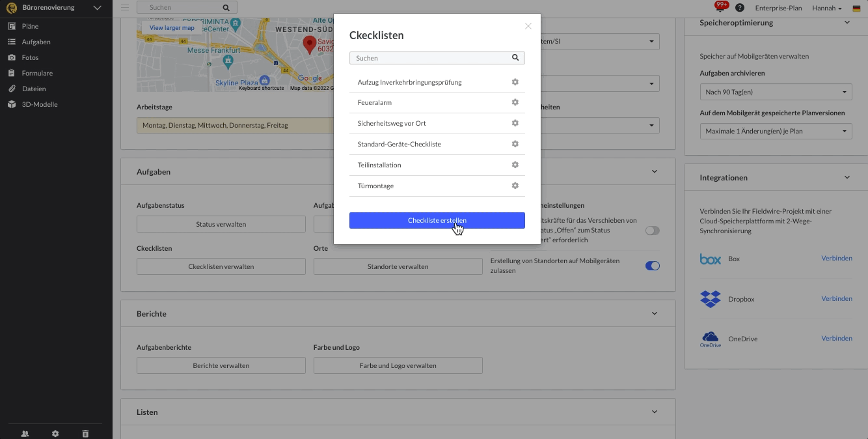Collapse the Aufgaben section
Screen dimensions: 868x439
tap(655, 171)
